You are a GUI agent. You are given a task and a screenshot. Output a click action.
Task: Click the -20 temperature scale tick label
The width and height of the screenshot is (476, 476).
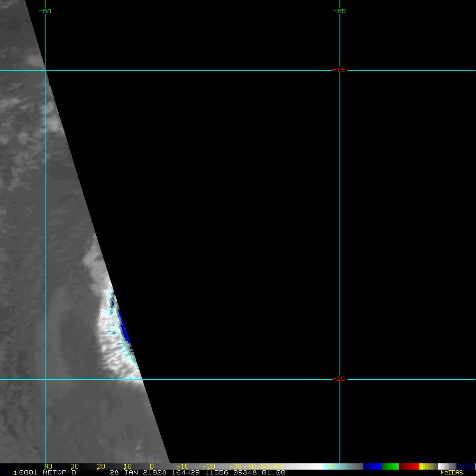209,466
